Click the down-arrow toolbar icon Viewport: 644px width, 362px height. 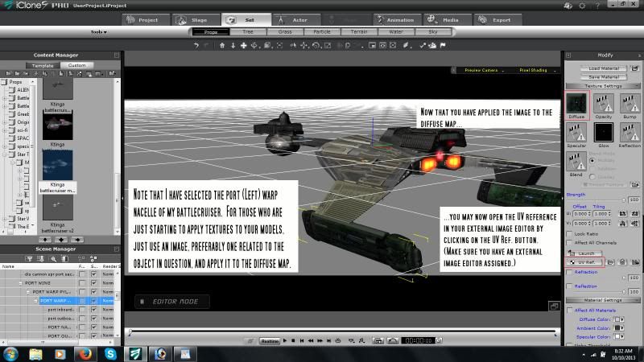click(233, 46)
